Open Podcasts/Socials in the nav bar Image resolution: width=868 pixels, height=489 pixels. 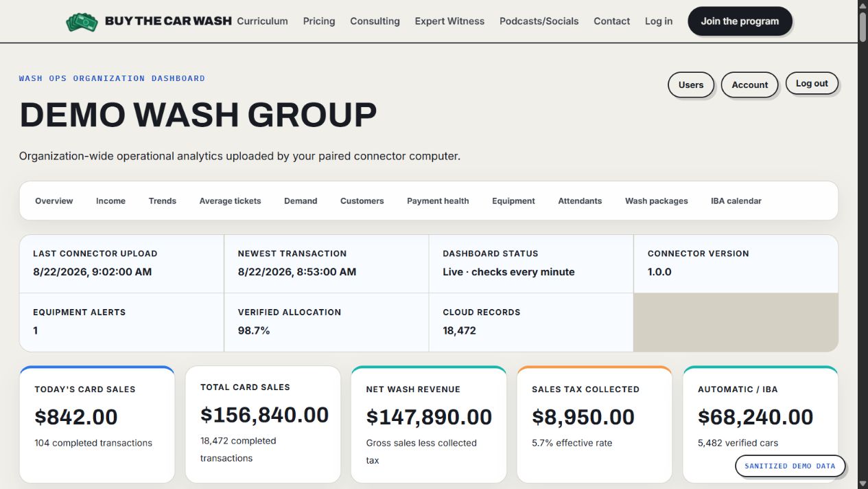539,21
